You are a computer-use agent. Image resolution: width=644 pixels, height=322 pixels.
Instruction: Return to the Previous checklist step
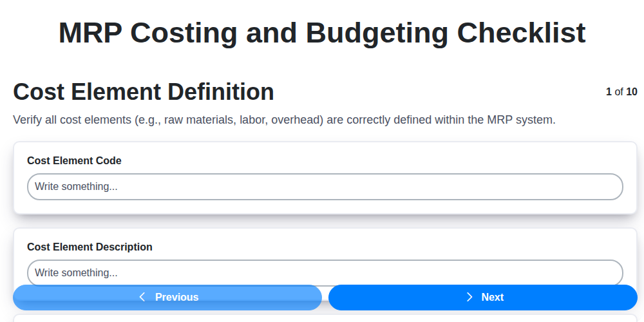[x=167, y=297]
